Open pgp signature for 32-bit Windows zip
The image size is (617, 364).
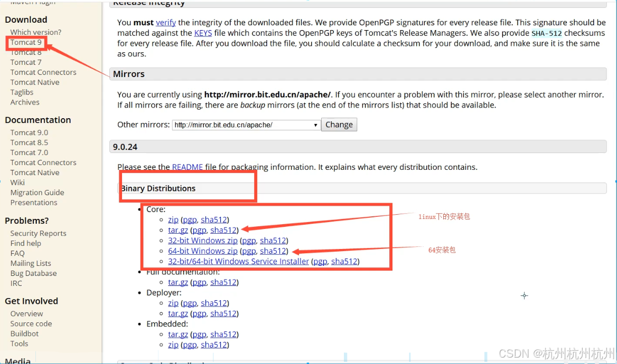[249, 241]
